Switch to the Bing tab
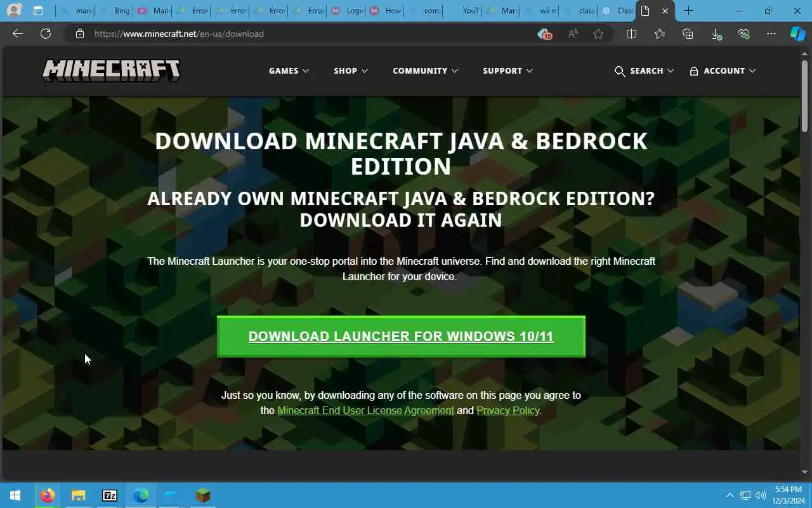Viewport: 812px width, 508px height. 114,11
